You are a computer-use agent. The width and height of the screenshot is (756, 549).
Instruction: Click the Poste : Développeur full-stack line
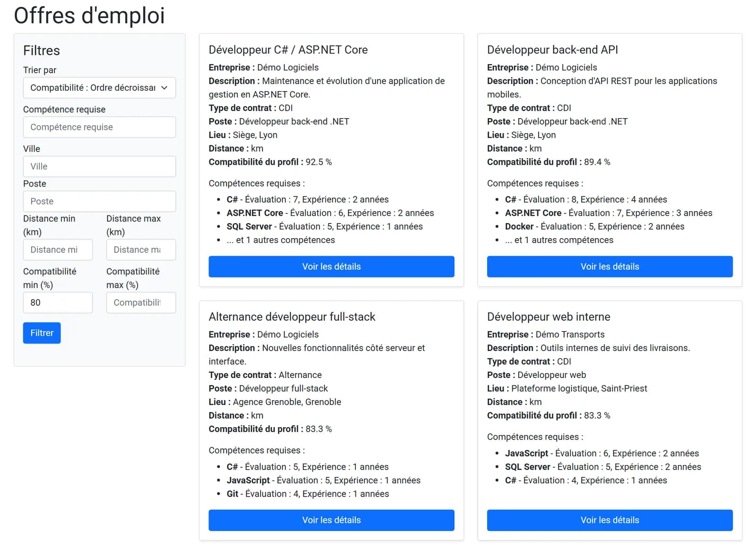(x=268, y=388)
